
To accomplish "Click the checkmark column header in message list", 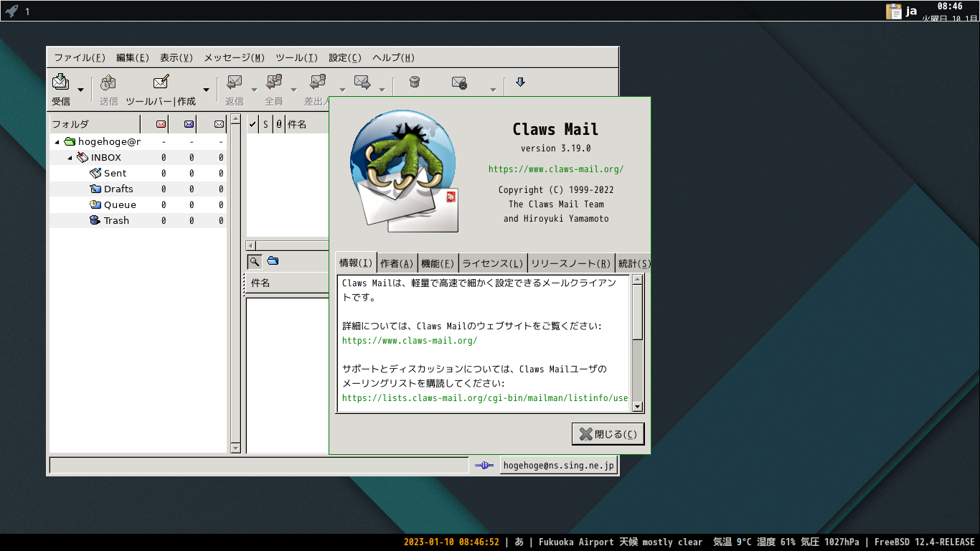I will (x=253, y=124).
